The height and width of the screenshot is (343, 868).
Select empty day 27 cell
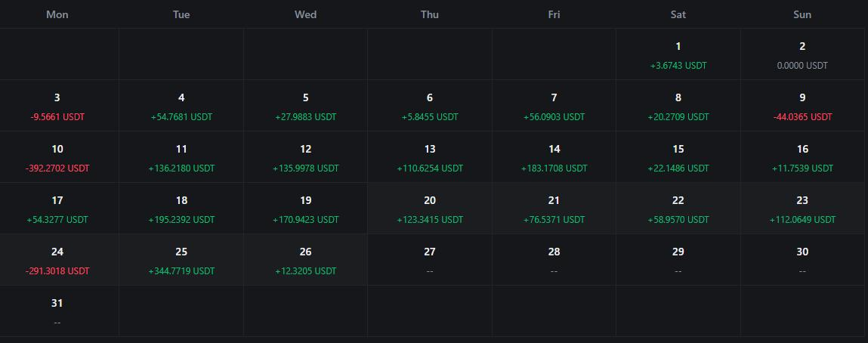[x=430, y=260]
